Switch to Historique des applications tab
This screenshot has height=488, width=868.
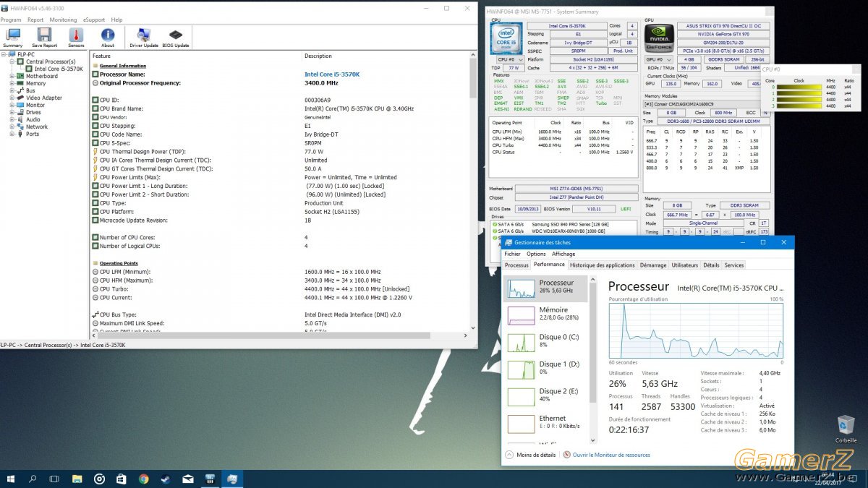[x=602, y=265]
